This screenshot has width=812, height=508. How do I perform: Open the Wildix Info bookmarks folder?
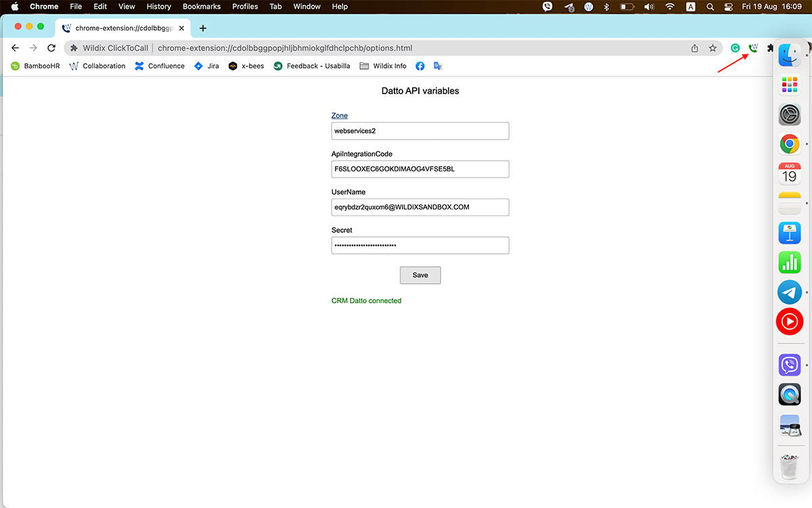click(x=383, y=66)
